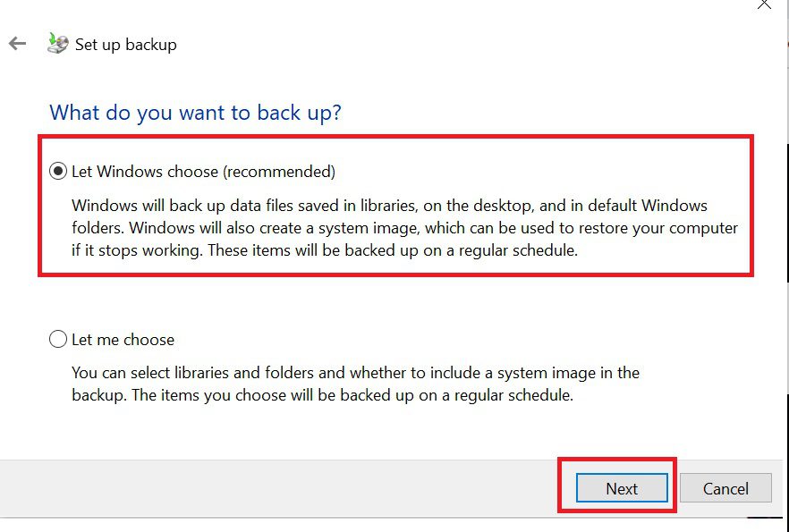
Task: Click the line "if it stops working. These items"
Action: point(325,250)
